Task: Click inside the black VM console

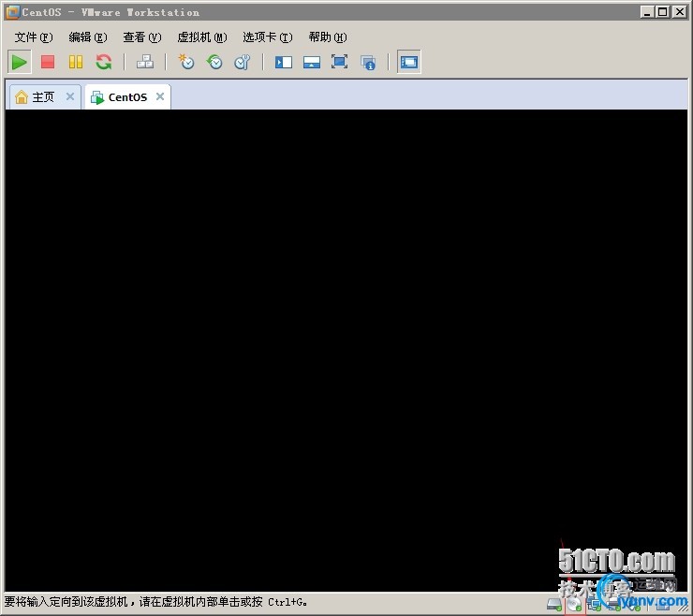Action: tap(346, 350)
